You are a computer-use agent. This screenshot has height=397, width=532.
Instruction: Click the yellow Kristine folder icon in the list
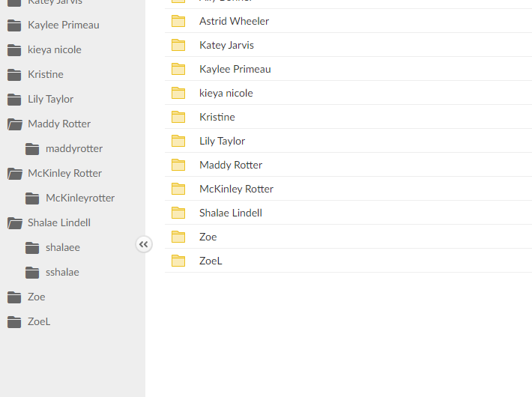coord(178,117)
